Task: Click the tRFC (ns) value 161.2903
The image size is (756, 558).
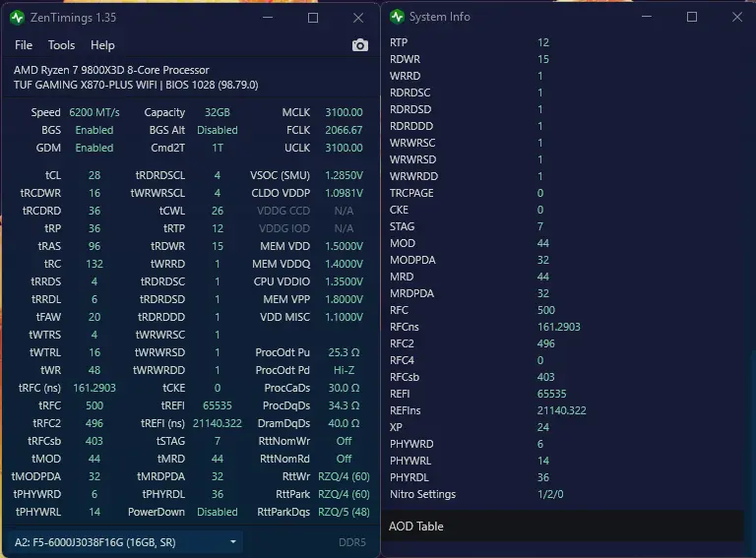Action: [94, 388]
